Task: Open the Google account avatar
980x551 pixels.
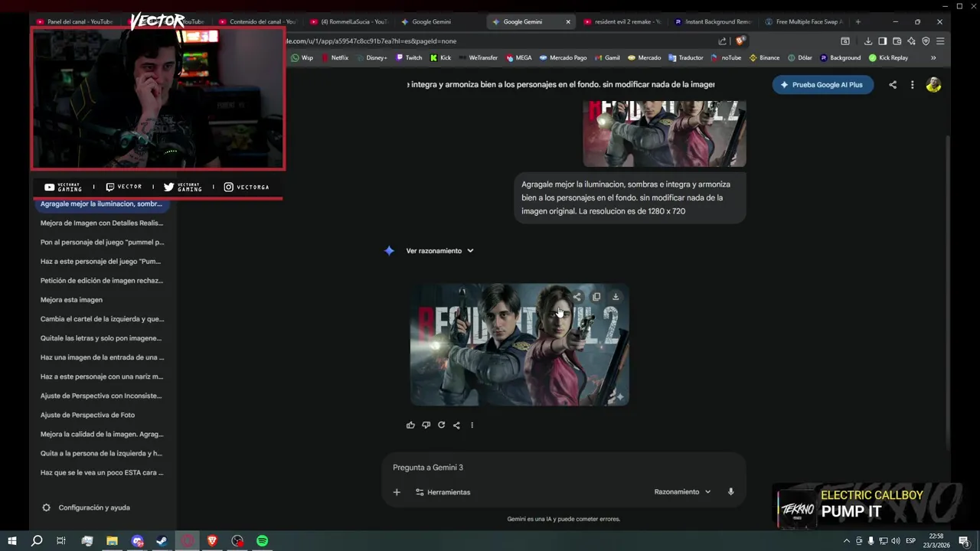Action: [933, 85]
